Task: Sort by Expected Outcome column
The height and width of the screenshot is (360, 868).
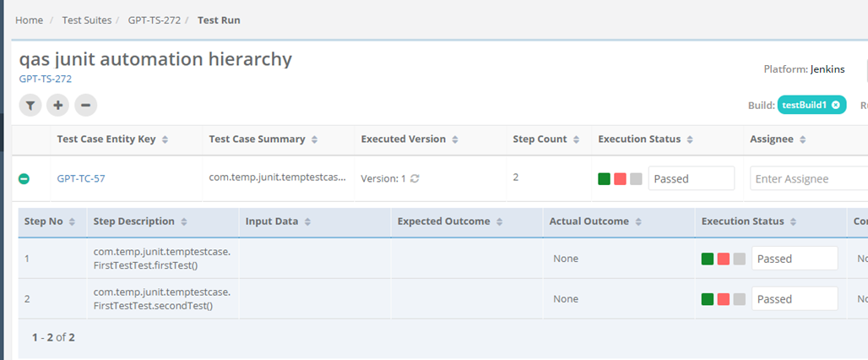Action: tap(499, 221)
